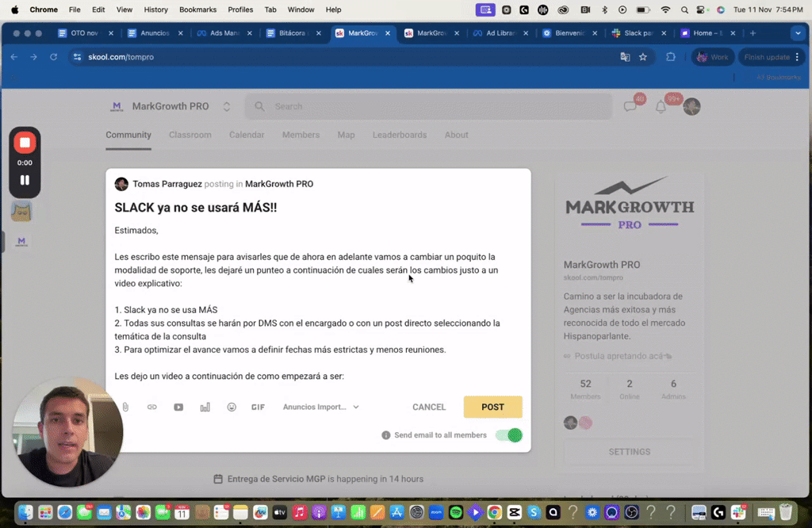Switch to the Classroom tab
The image size is (812, 528).
(x=190, y=135)
